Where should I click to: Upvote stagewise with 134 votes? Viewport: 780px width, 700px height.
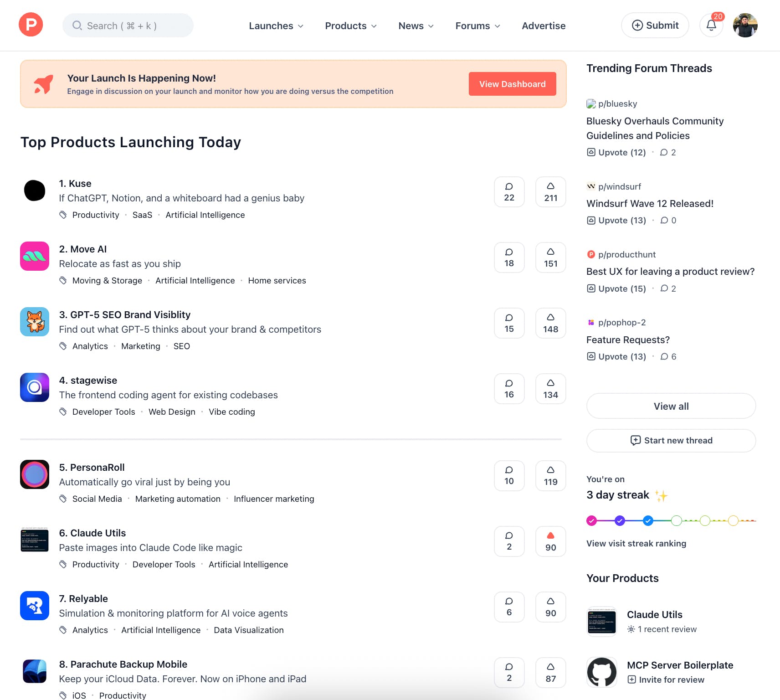pyautogui.click(x=551, y=389)
